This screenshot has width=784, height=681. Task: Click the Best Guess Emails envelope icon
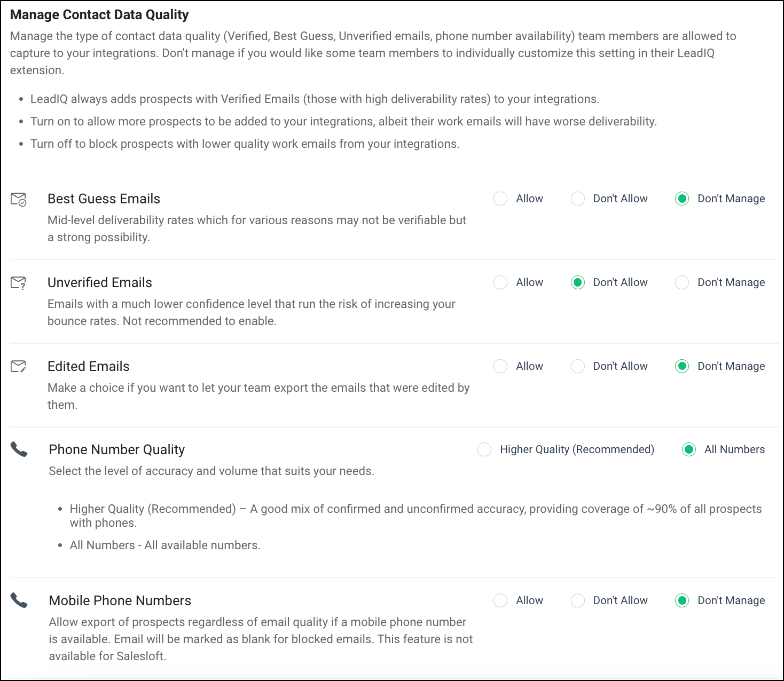19,200
